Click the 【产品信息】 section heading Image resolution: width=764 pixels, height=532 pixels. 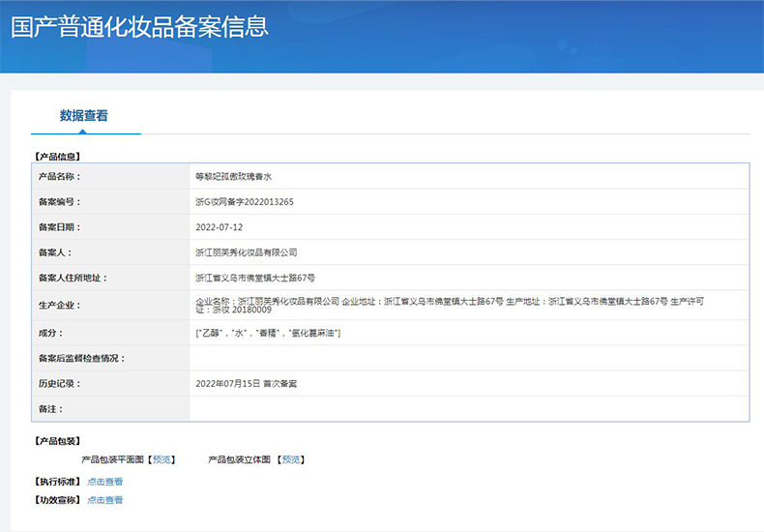[x=57, y=157]
